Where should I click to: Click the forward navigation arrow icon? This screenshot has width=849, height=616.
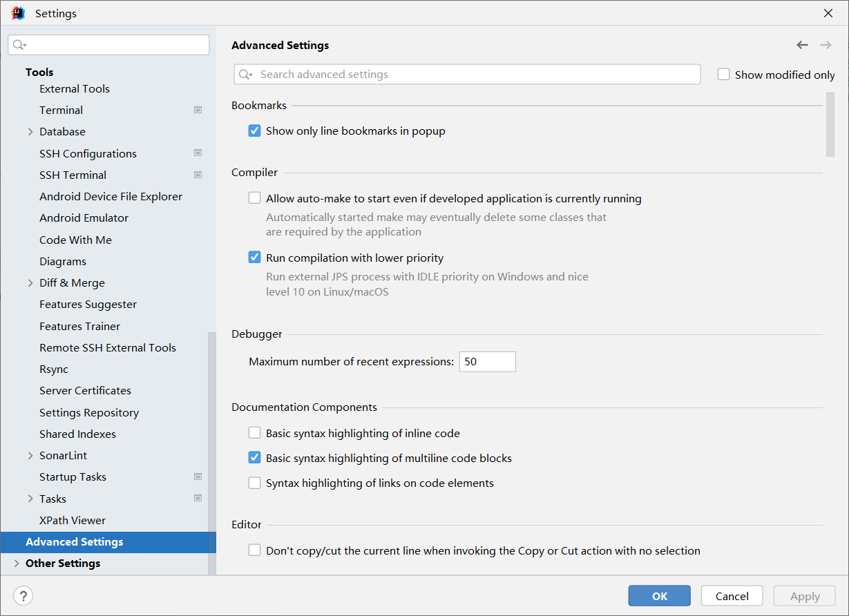pyautogui.click(x=826, y=45)
